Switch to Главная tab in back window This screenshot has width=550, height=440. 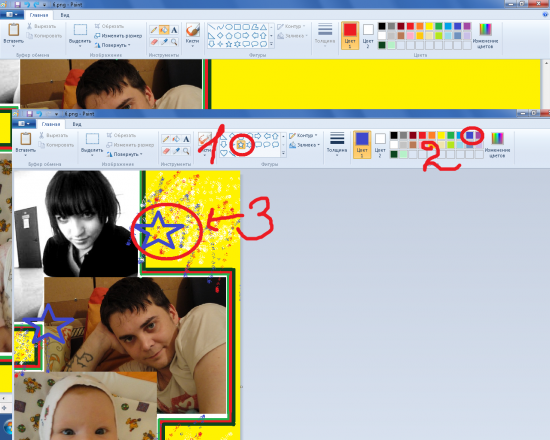39,15
